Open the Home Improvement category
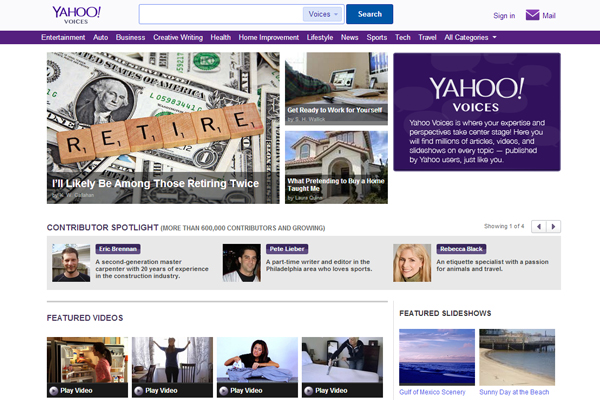The height and width of the screenshot is (400, 600). pos(269,37)
